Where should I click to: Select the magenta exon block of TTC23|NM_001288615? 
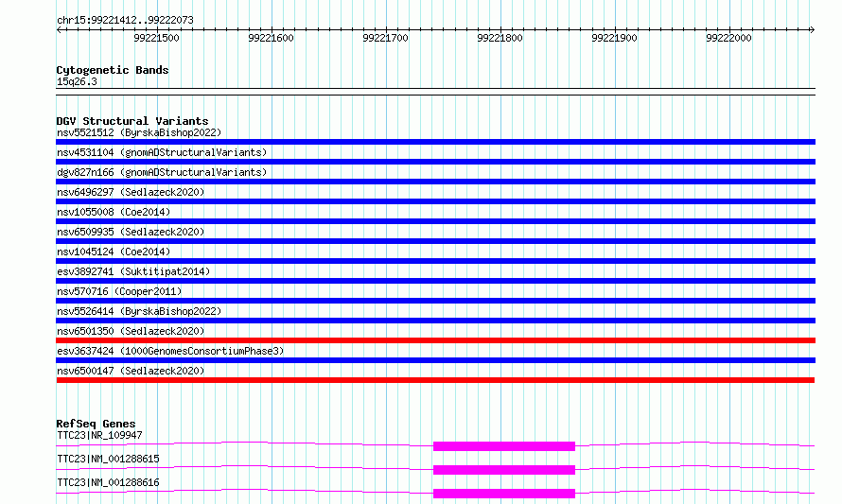[x=504, y=470]
